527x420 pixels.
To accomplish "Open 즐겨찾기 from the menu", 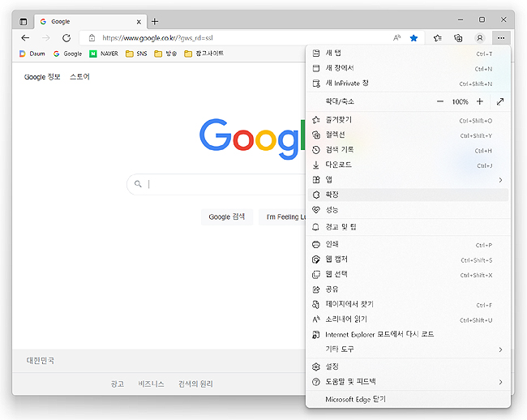I will tap(408, 120).
